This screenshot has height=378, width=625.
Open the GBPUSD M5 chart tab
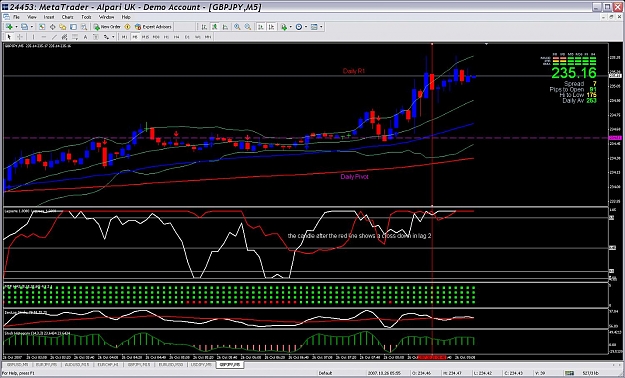[17, 364]
